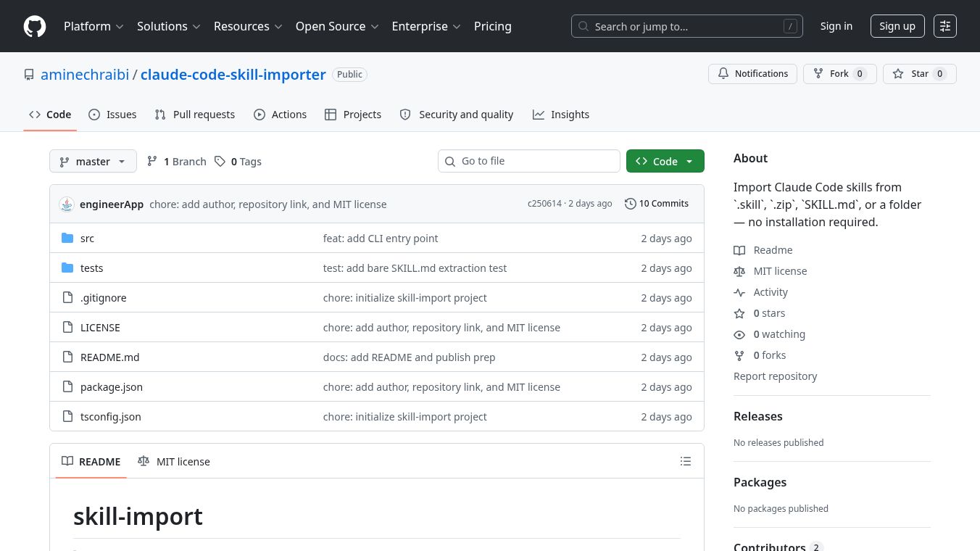Click Report repository link
This screenshot has height=551, width=980.
point(776,376)
